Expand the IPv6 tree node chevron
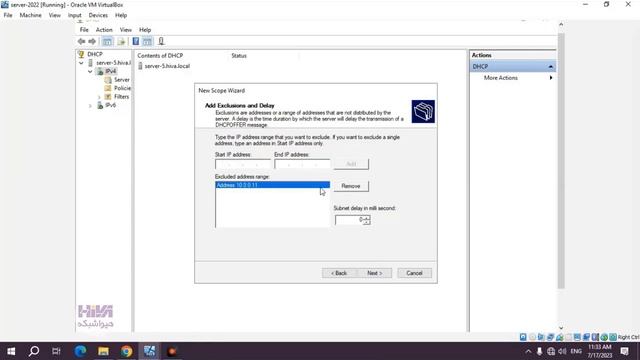 point(90,106)
